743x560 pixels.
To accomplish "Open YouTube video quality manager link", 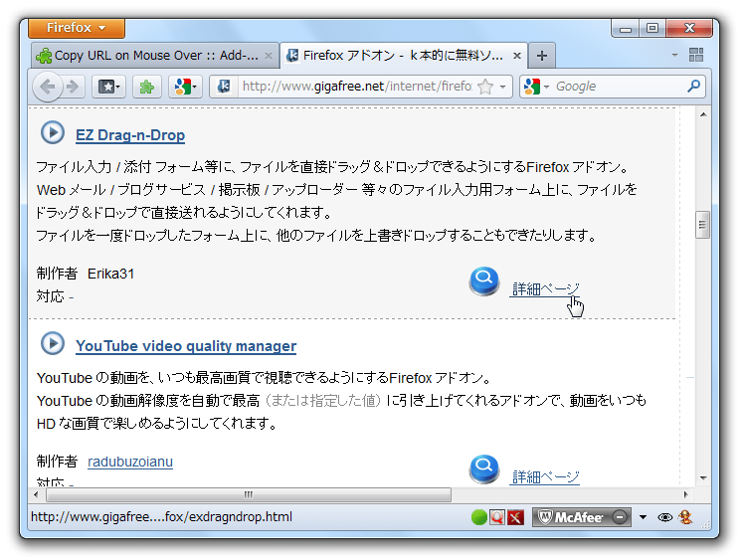I will click(186, 346).
